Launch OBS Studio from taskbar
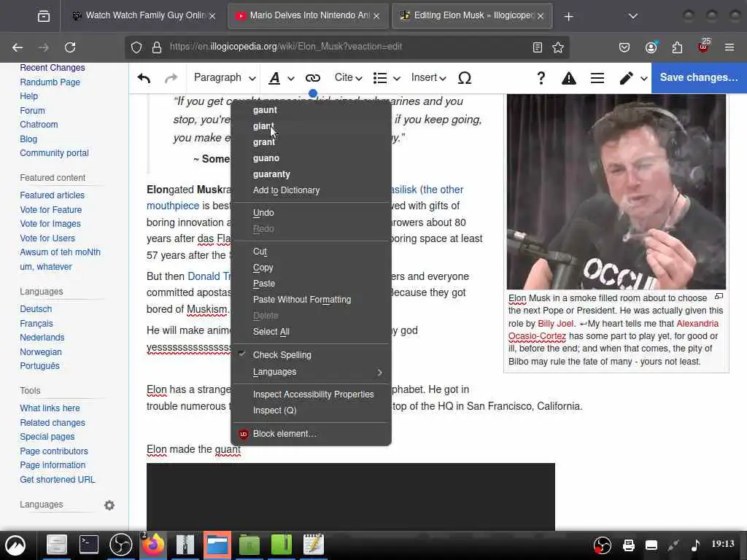The width and height of the screenshot is (747, 560). 121,545
